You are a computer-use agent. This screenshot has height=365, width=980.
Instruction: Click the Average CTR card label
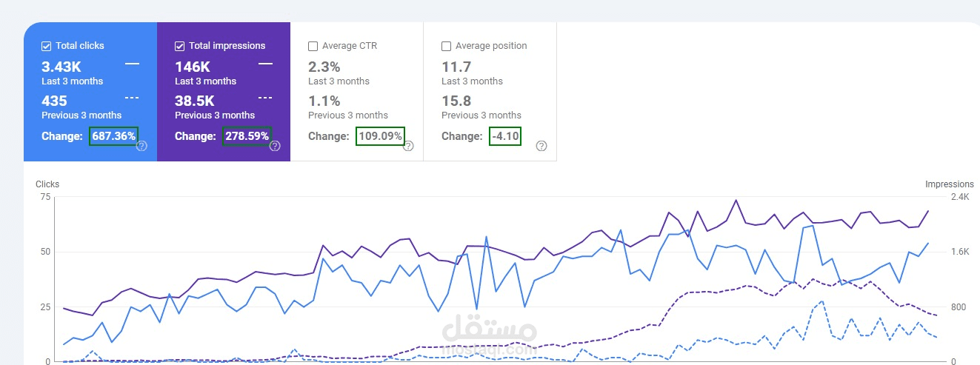point(350,46)
